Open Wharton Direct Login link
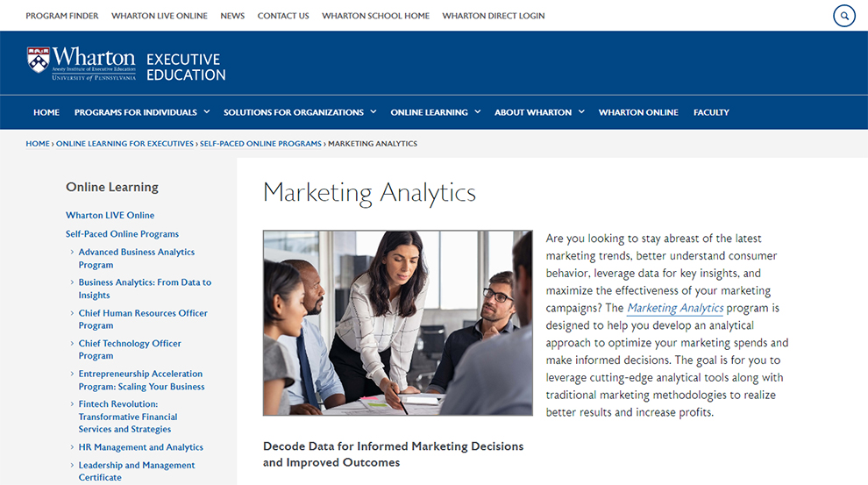The image size is (868, 485). pos(494,16)
